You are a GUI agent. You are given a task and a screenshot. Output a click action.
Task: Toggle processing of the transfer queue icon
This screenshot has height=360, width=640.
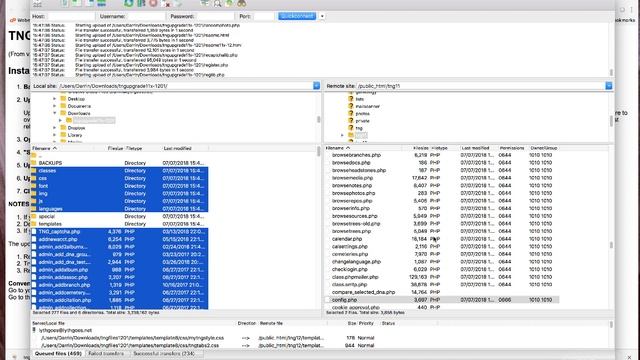click(x=141, y=3)
